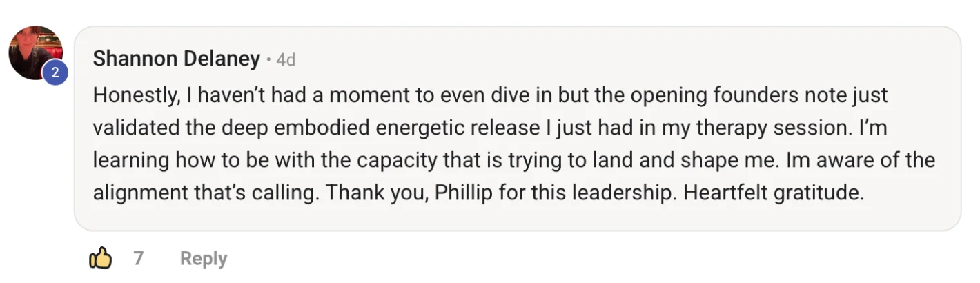View the 7 likes count

(139, 259)
